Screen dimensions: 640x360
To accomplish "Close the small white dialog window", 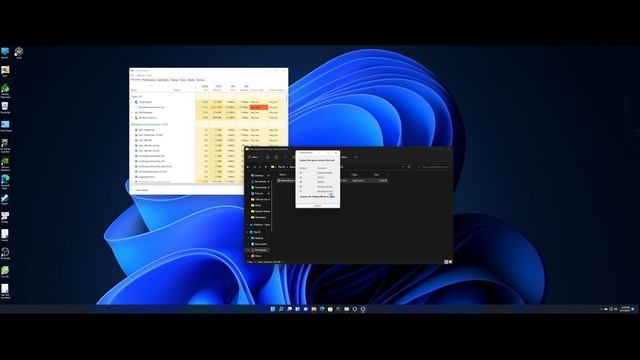I will [x=336, y=153].
